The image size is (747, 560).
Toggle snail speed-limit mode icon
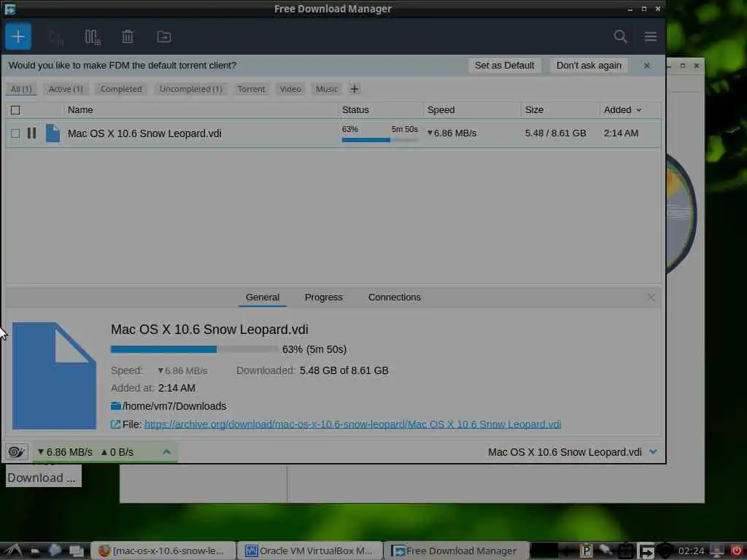click(17, 452)
